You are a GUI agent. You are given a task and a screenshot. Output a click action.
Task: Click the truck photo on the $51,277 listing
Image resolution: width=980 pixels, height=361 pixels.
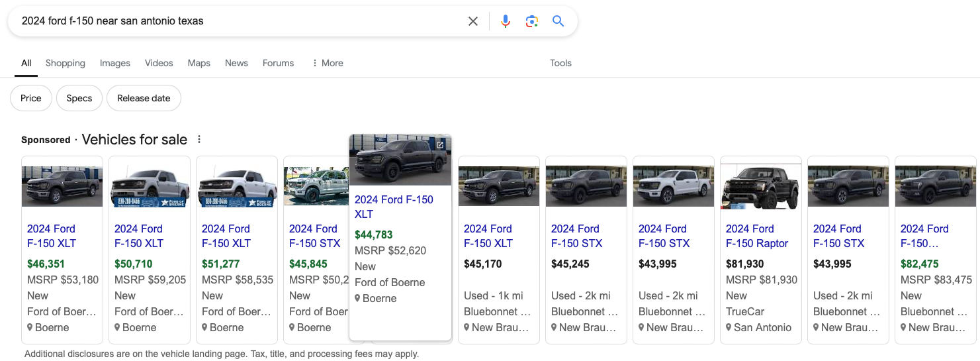pyautogui.click(x=237, y=186)
